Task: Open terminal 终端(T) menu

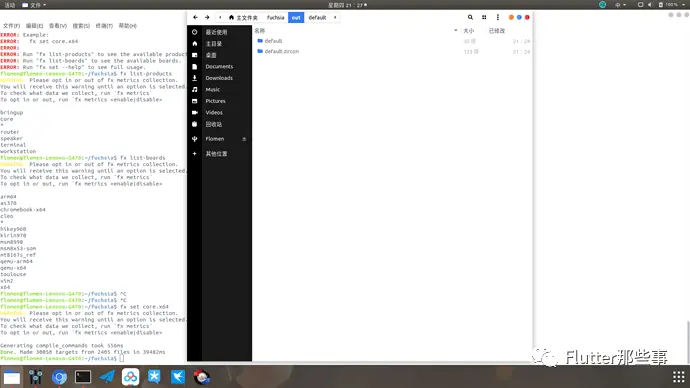Action: point(104,26)
